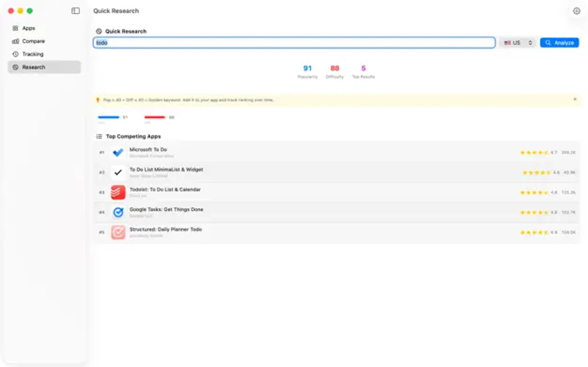The image size is (588, 367).
Task: Click star rating of Structured Daily Planner
Action: [534, 232]
